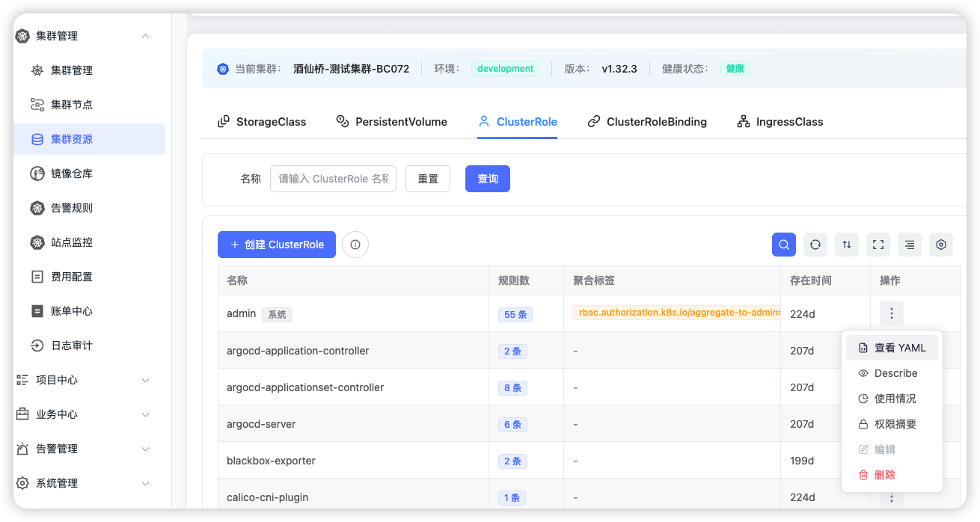Expand the 项目中心 sidebar group
This screenshot has height=522, width=980.
(x=146, y=380)
